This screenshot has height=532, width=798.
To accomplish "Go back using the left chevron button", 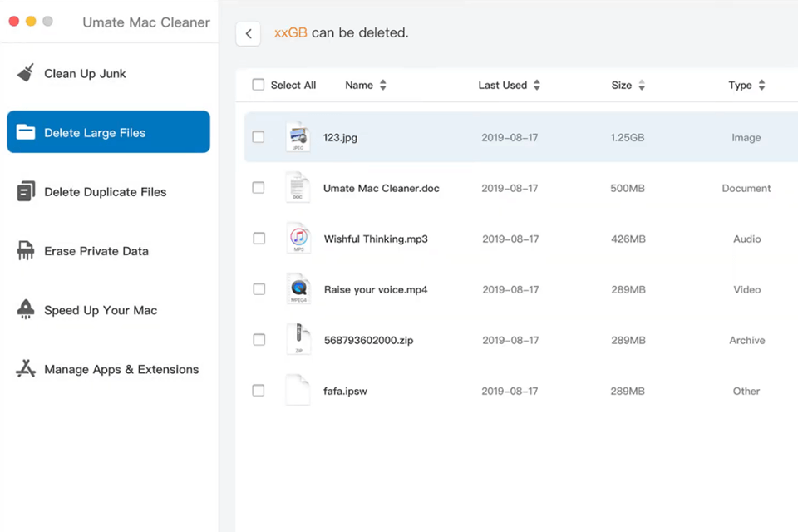I will point(249,34).
